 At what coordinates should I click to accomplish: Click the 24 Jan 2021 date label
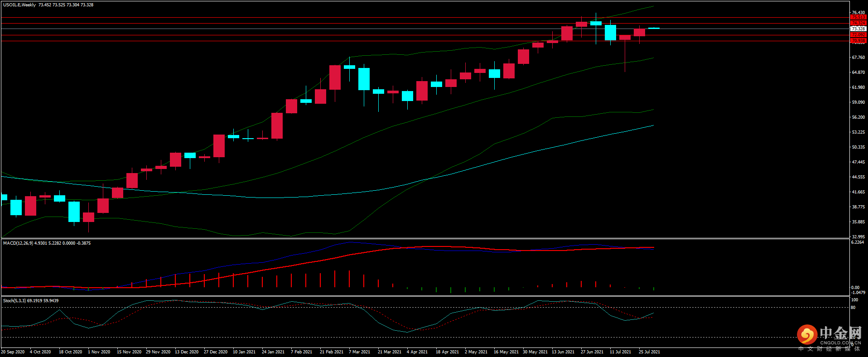(x=273, y=352)
